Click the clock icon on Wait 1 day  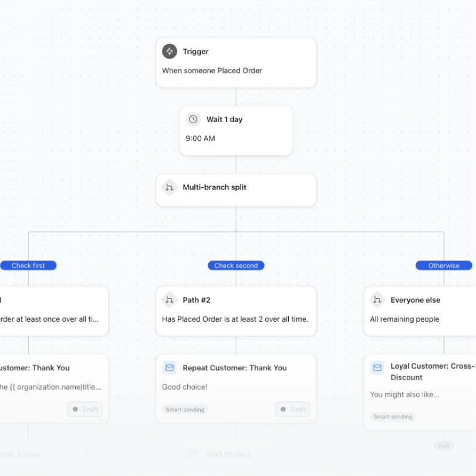(193, 119)
